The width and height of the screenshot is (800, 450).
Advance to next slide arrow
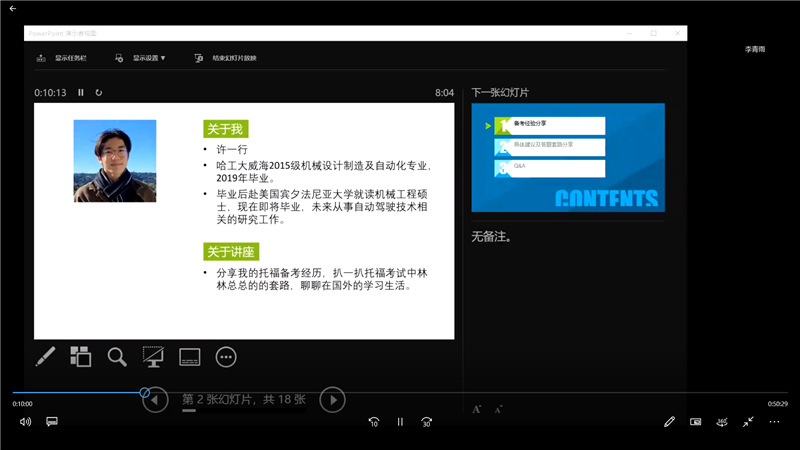point(332,401)
